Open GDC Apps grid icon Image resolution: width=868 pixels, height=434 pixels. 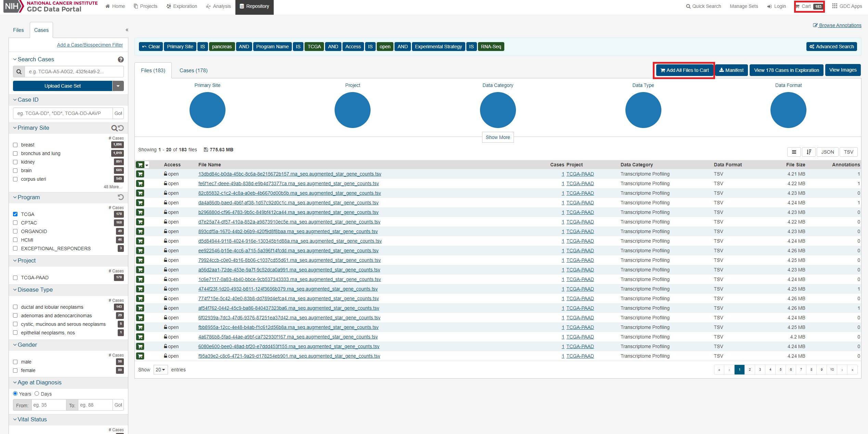[x=834, y=6]
